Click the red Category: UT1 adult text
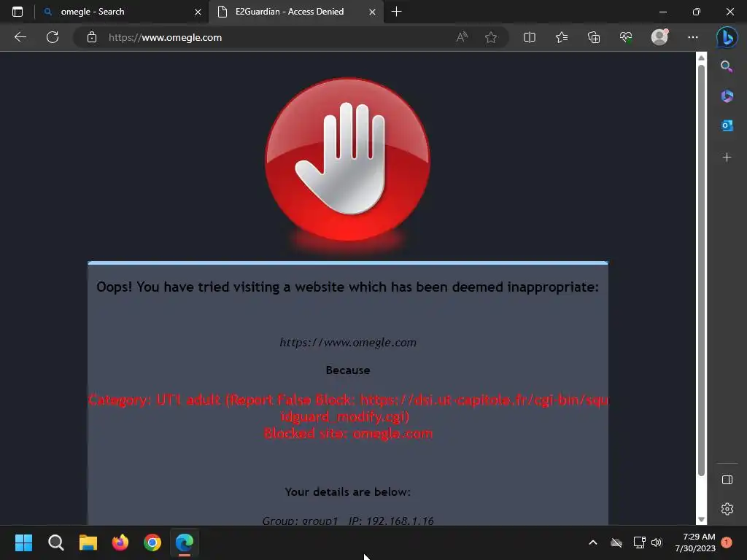The width and height of the screenshot is (747, 560). [x=348, y=408]
